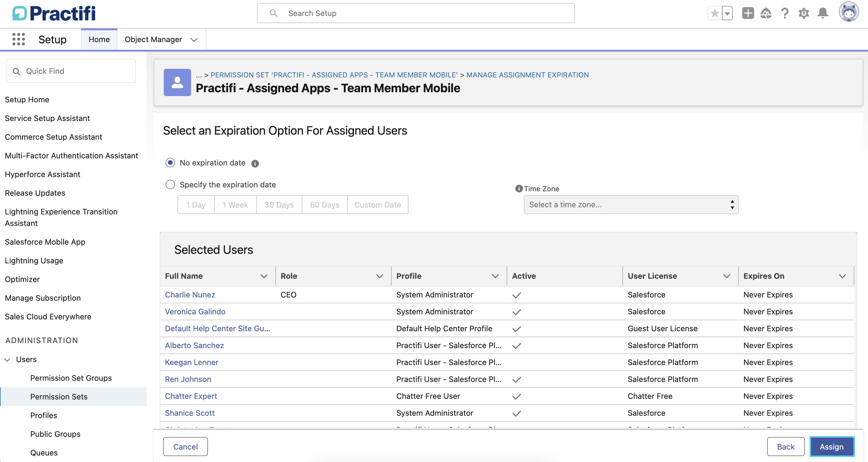Choose the Custom Date expiration option

click(x=378, y=205)
